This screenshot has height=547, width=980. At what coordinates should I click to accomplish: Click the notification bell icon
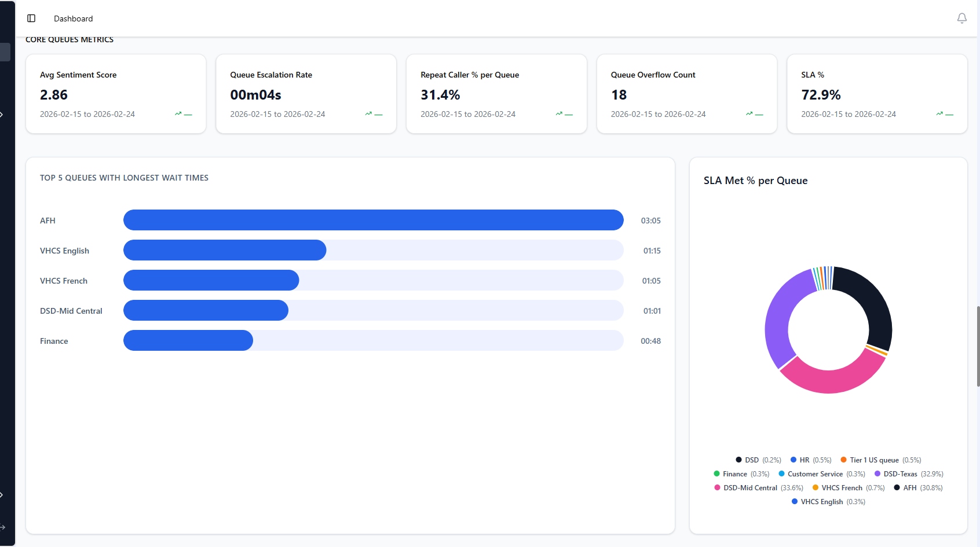tap(962, 18)
